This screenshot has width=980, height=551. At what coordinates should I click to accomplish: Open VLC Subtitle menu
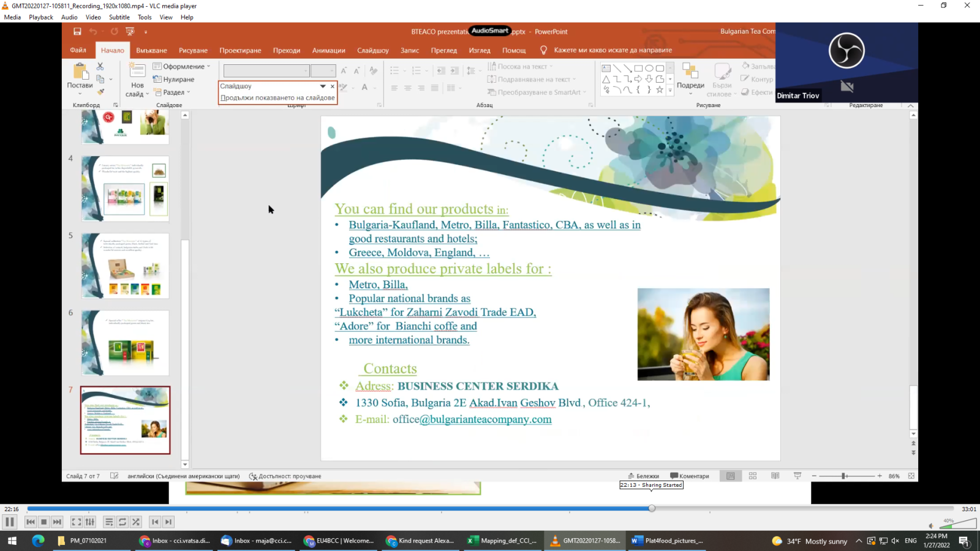(119, 17)
